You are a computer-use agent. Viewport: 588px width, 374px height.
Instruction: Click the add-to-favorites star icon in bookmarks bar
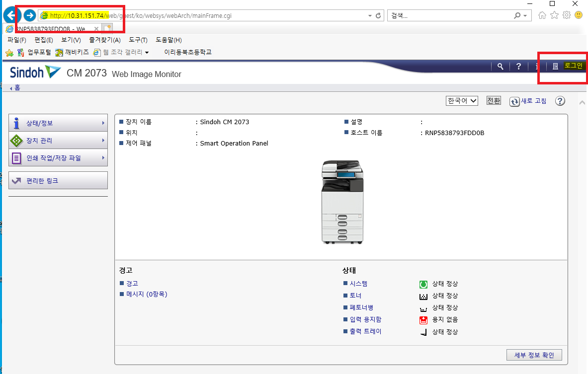[9, 53]
